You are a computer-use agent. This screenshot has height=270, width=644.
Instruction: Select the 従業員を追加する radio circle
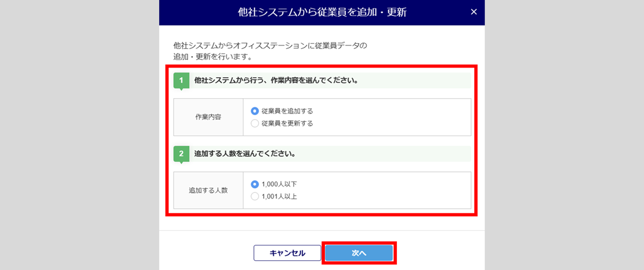coord(254,111)
